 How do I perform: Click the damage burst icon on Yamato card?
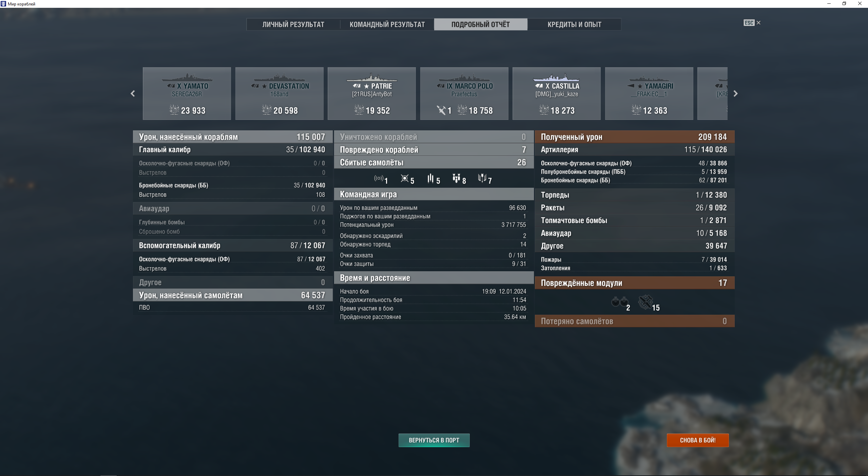click(174, 110)
